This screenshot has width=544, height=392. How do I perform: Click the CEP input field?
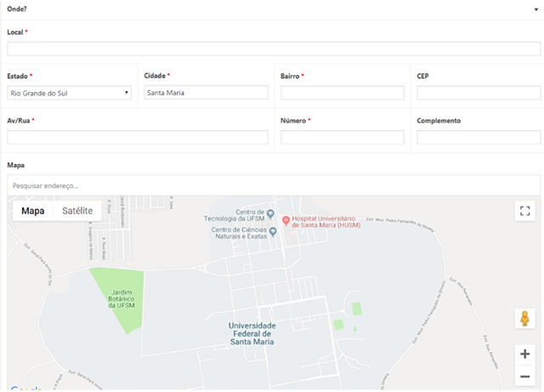(478, 93)
